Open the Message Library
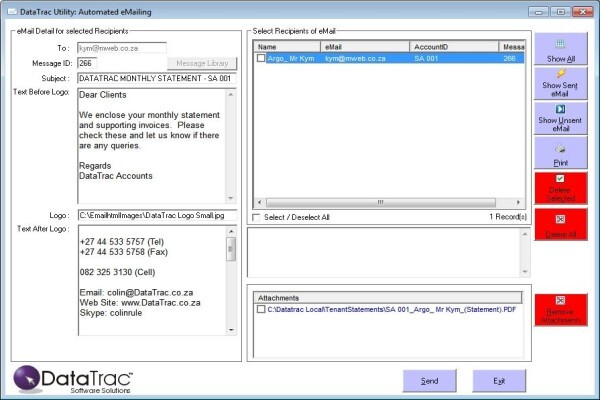The image size is (600, 400). point(202,63)
